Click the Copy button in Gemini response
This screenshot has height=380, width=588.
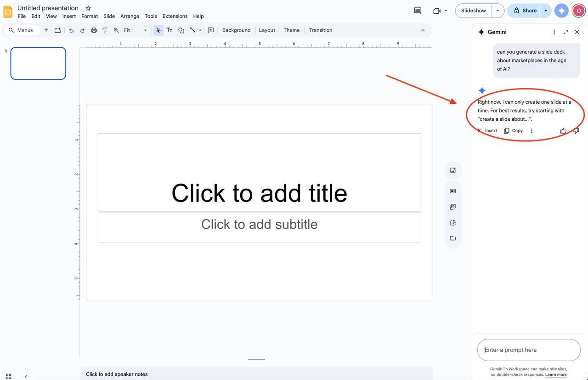point(514,131)
